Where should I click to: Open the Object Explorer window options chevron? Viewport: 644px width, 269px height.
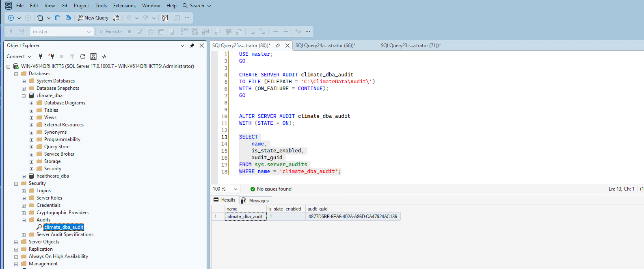pos(182,46)
